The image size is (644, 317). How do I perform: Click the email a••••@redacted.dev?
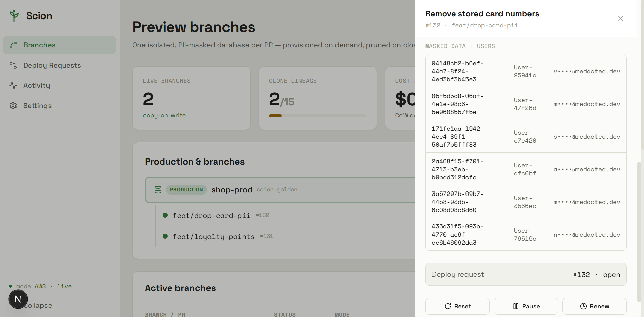click(587, 169)
